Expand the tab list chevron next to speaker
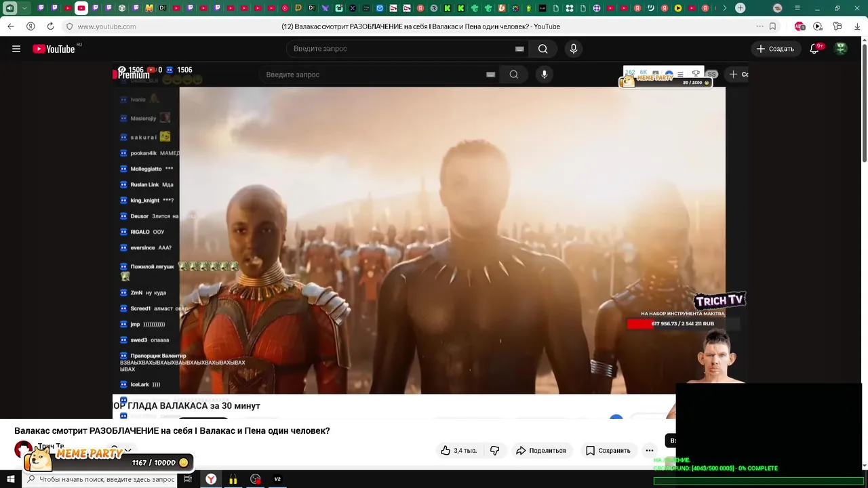The width and height of the screenshot is (868, 488). (24, 8)
